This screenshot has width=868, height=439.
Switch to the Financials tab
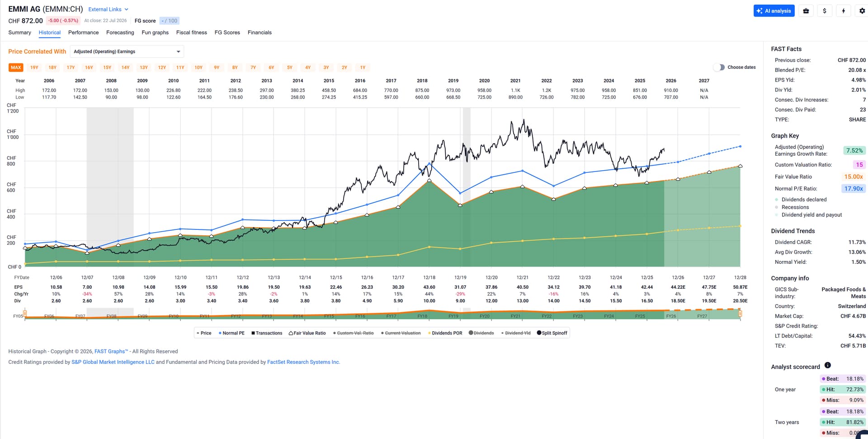point(259,33)
